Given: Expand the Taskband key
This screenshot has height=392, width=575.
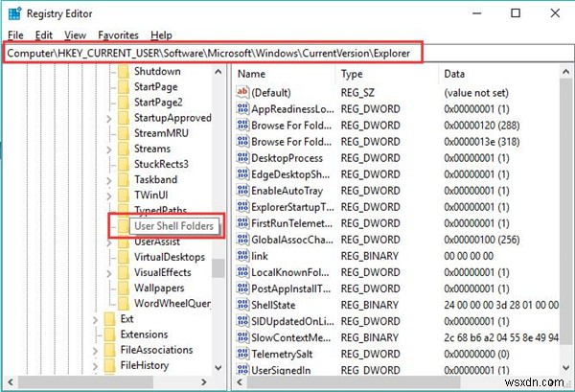Looking at the screenshot, I should [x=109, y=180].
